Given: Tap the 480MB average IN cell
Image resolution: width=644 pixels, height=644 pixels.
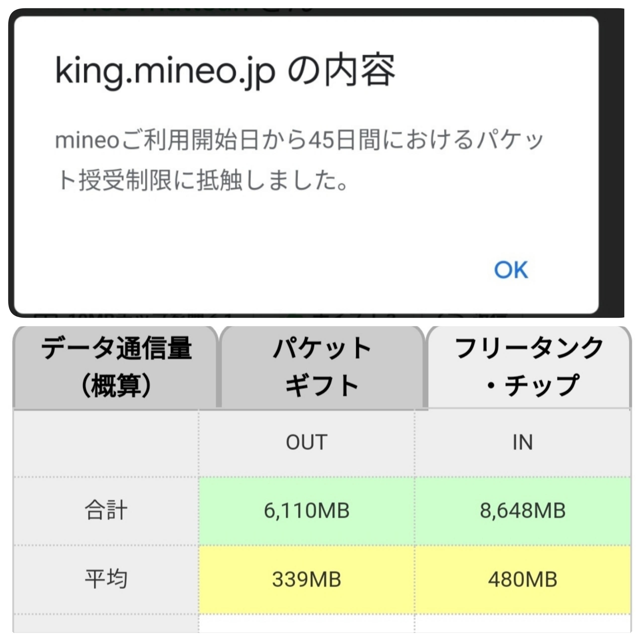Looking at the screenshot, I should tap(522, 579).
